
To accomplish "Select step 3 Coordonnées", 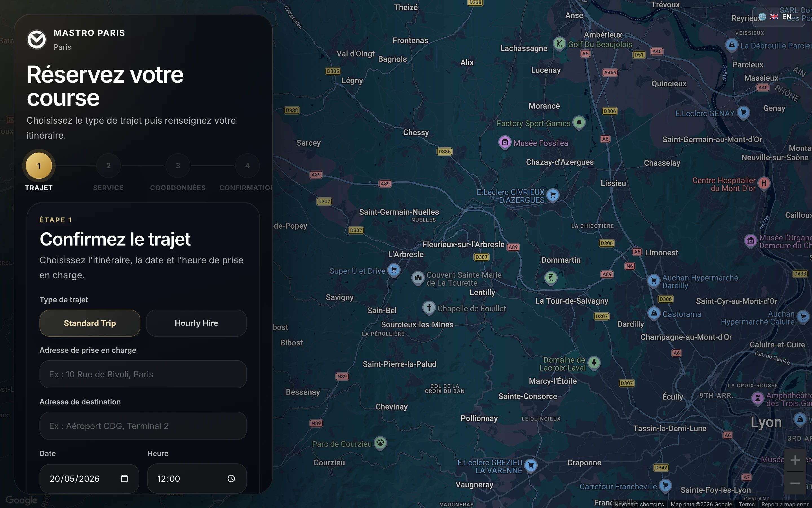I will (x=178, y=166).
